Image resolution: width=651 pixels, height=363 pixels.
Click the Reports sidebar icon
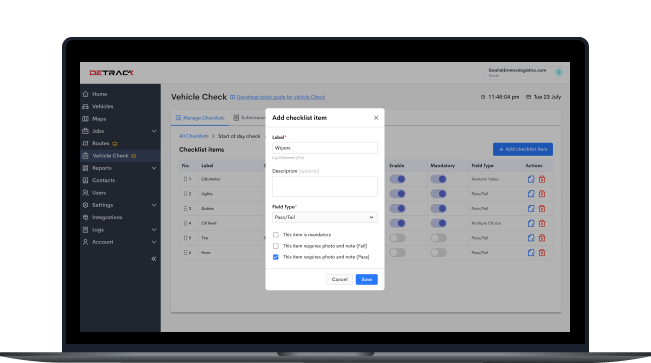tap(86, 168)
